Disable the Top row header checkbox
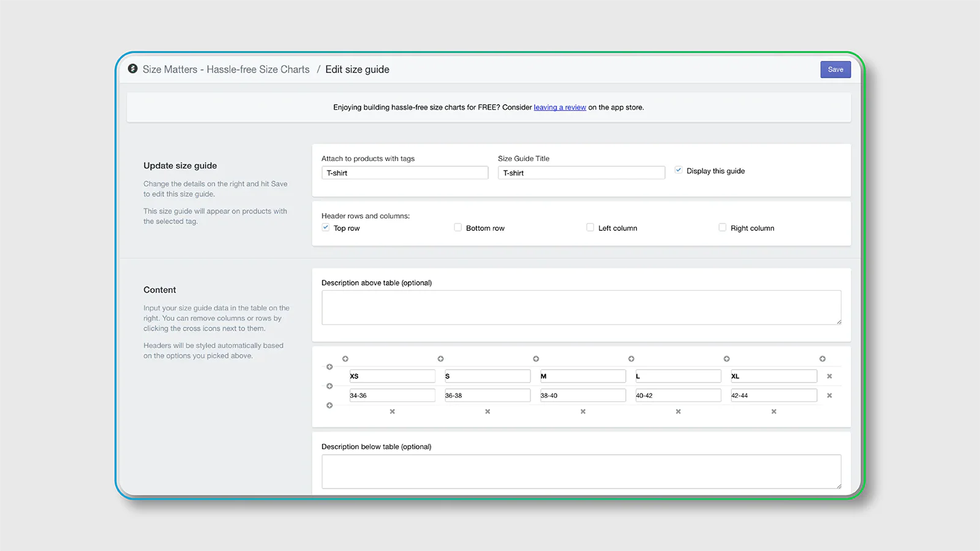 [x=326, y=228]
